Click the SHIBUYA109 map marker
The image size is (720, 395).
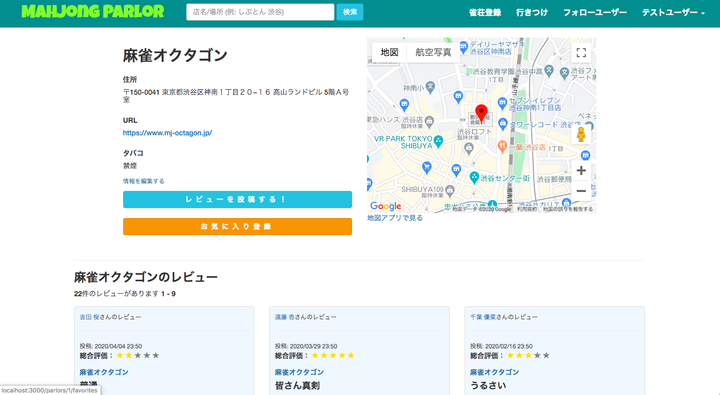pyautogui.click(x=450, y=190)
